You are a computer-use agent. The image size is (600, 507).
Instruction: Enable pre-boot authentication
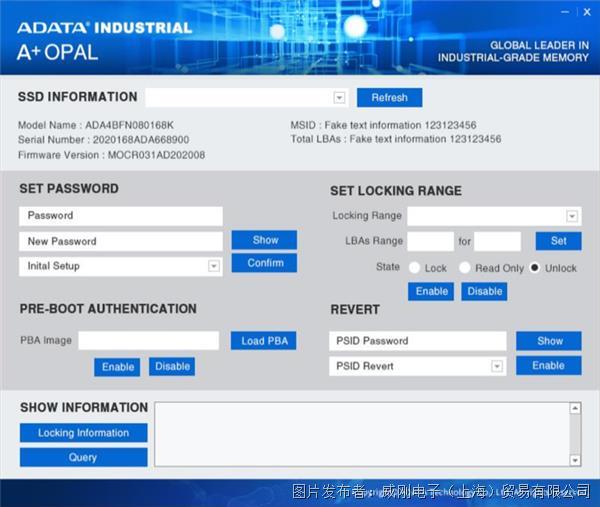117,367
